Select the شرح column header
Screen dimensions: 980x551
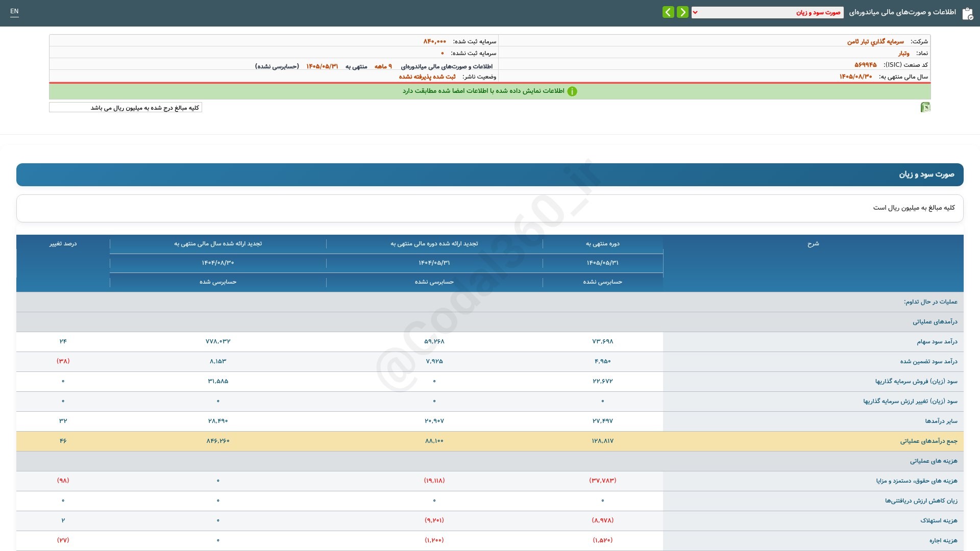[x=813, y=244]
